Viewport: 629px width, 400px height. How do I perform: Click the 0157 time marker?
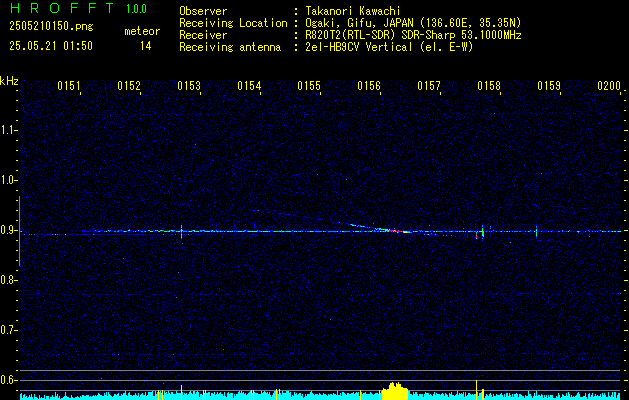tap(429, 86)
